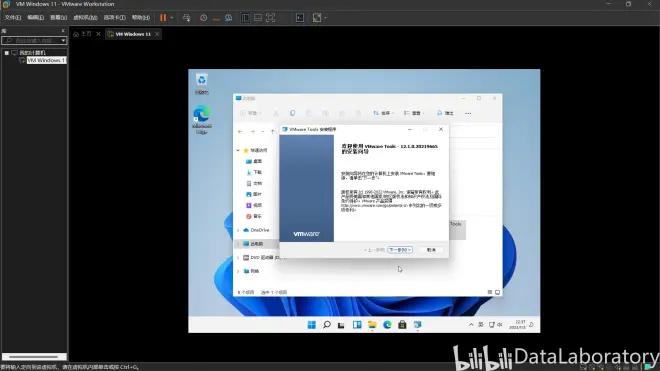Expand the OneDrive folder in Explorer

pyautogui.click(x=238, y=230)
